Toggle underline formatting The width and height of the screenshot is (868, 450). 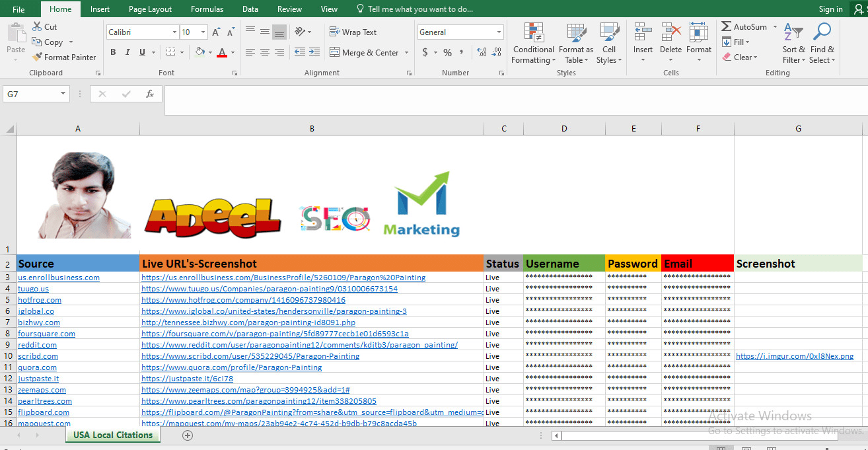coord(141,52)
